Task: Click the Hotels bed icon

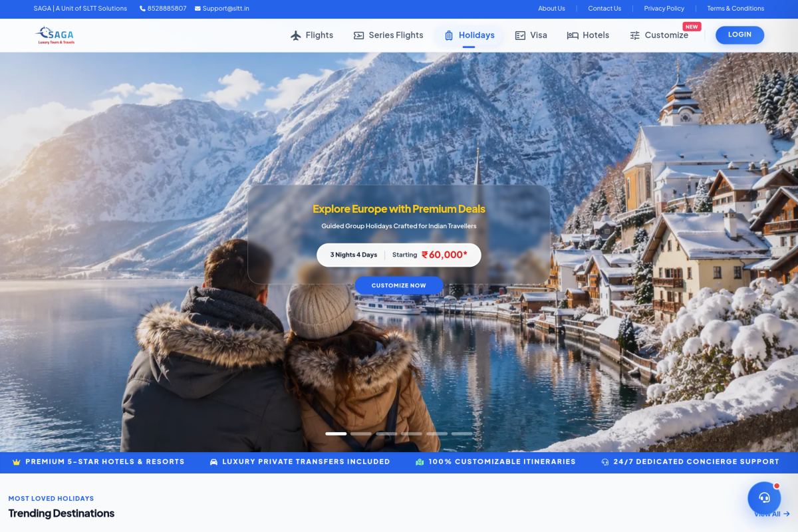Action: point(573,35)
